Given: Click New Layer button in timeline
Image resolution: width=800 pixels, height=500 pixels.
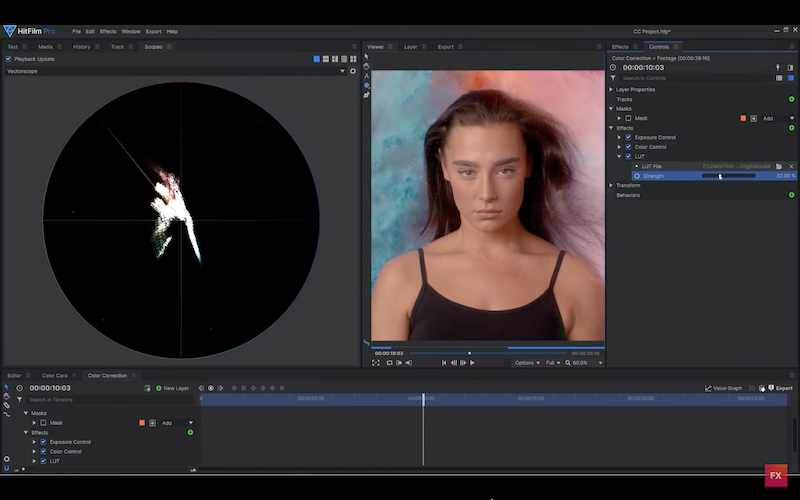Looking at the screenshot, I should coord(172,388).
